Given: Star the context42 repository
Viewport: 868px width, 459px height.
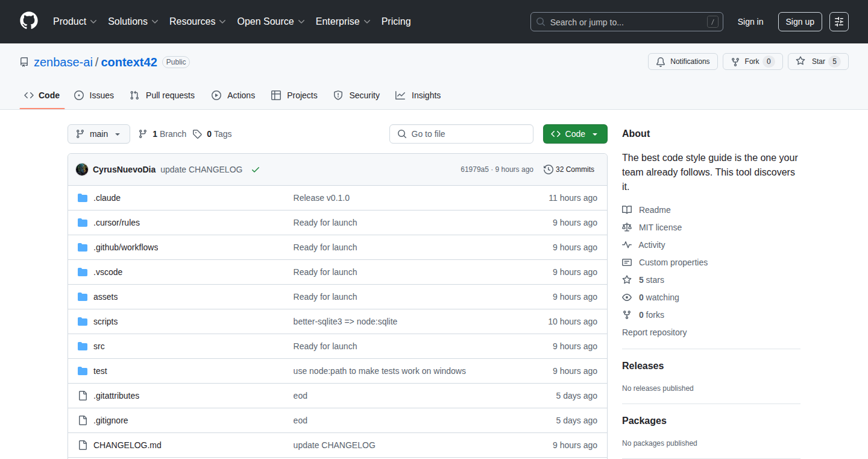Looking at the screenshot, I should [x=818, y=62].
